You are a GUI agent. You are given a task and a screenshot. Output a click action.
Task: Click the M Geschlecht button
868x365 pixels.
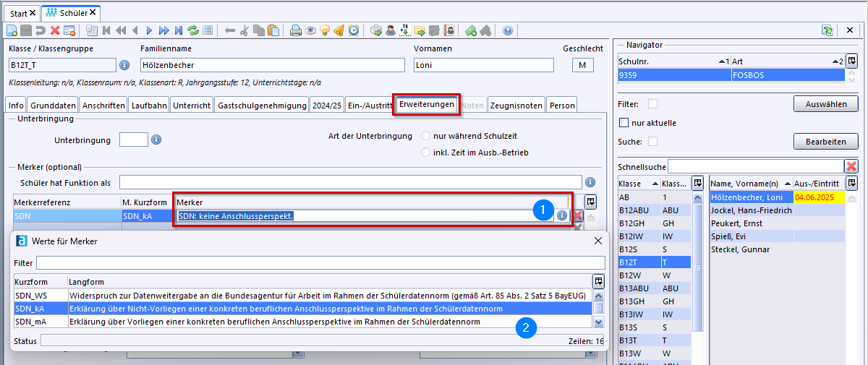click(x=582, y=65)
